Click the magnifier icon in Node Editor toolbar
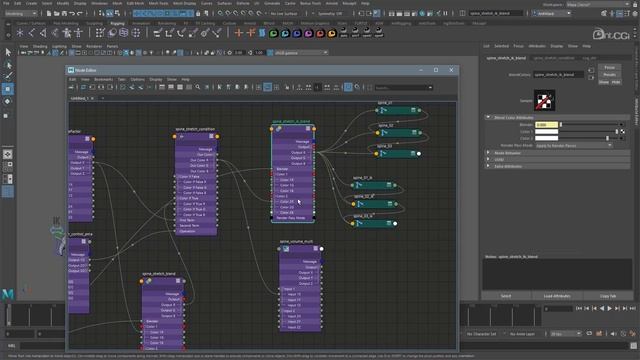640x360 pixels. (198, 87)
